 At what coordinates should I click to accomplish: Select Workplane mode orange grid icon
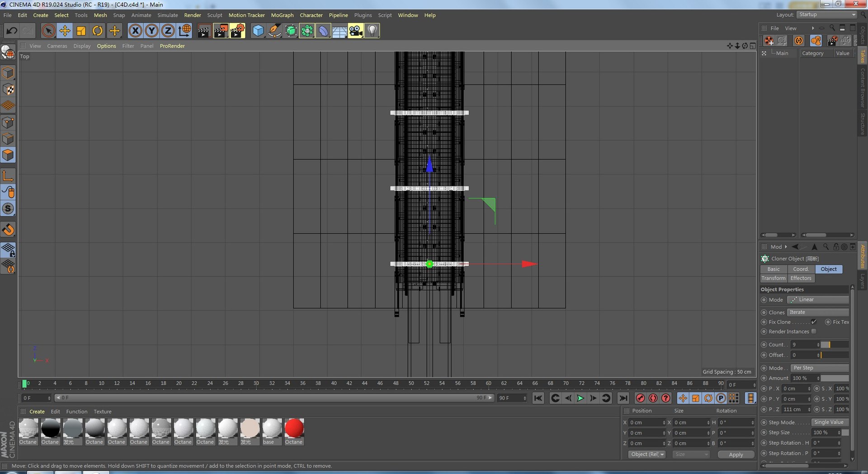[8, 106]
